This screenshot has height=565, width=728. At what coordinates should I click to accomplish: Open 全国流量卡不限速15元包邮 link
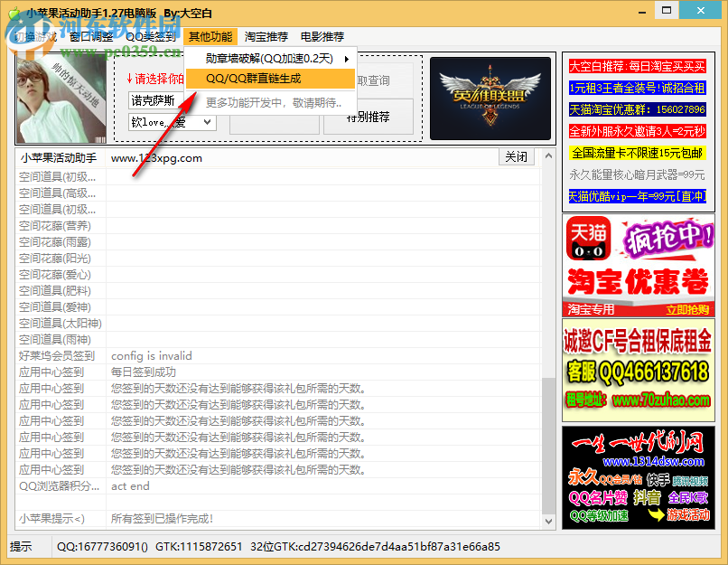[638, 153]
